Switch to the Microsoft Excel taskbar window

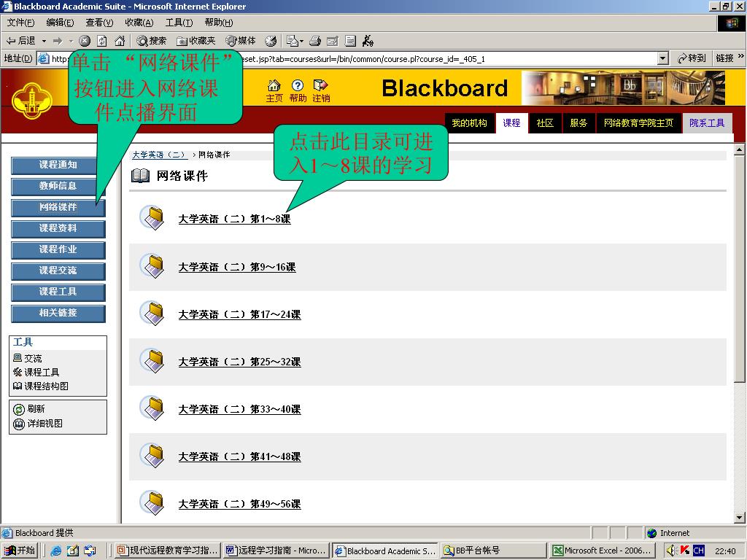(602, 551)
